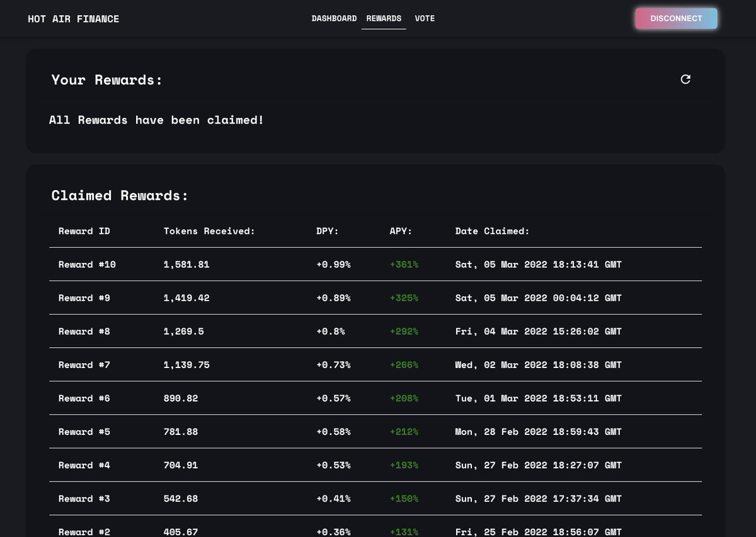Viewport: 756px width, 537px height.
Task: Click date Sun, 27 Feb 2022 18:27:07 GMT
Action: [539, 465]
